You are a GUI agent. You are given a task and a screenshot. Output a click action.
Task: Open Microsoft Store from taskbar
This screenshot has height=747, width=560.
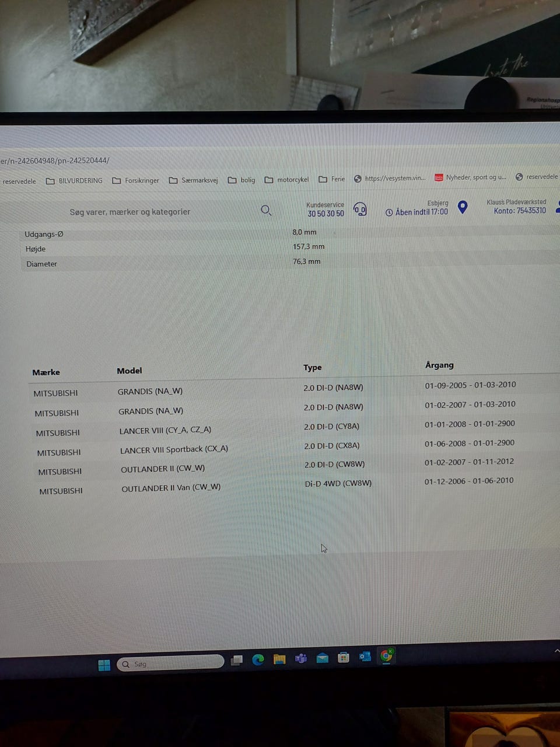[x=344, y=658]
